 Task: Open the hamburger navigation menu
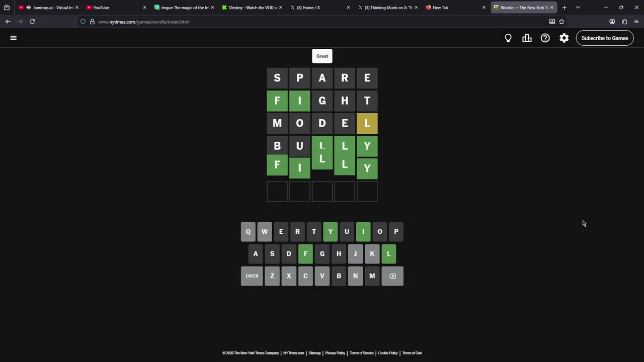tap(14, 38)
